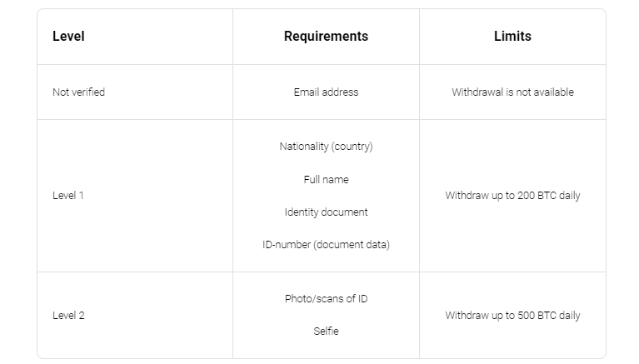639x364 pixels.
Task: Click the Limits column header
Action: (512, 37)
